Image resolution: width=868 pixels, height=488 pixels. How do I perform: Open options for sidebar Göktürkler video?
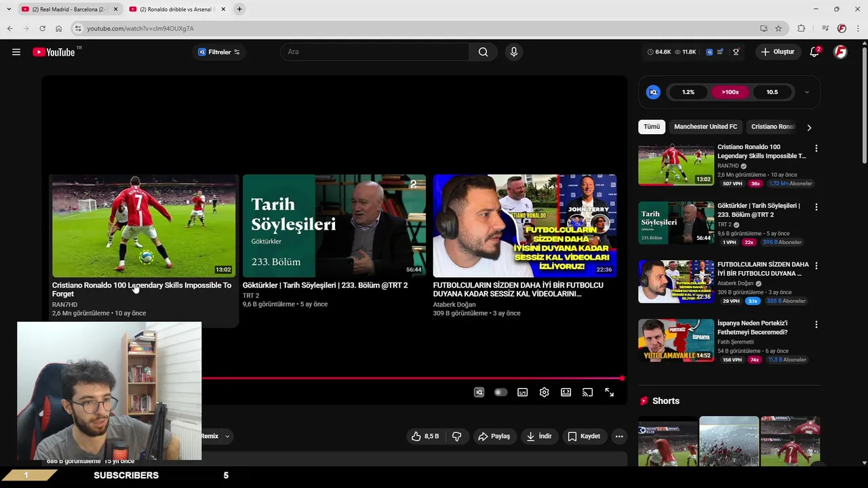point(816,207)
